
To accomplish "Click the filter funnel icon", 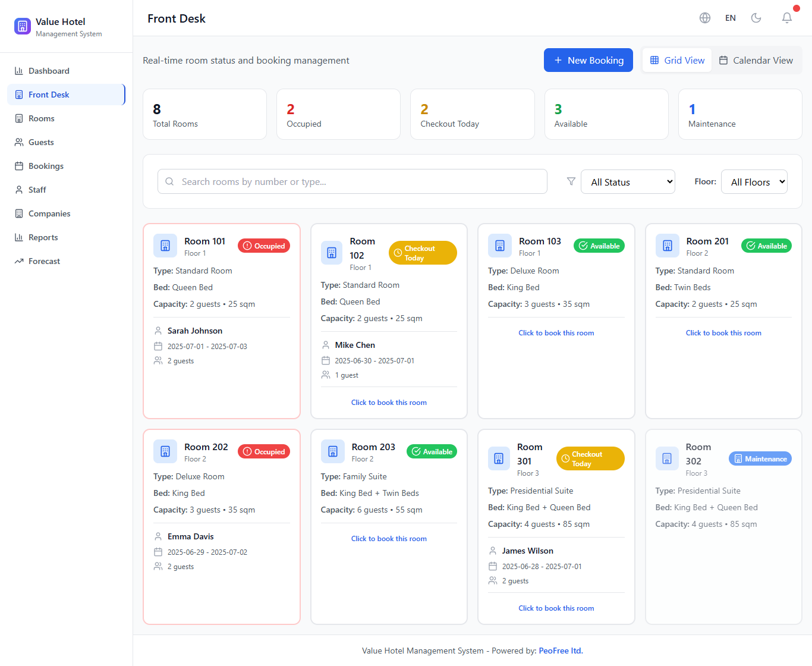I will (x=571, y=181).
